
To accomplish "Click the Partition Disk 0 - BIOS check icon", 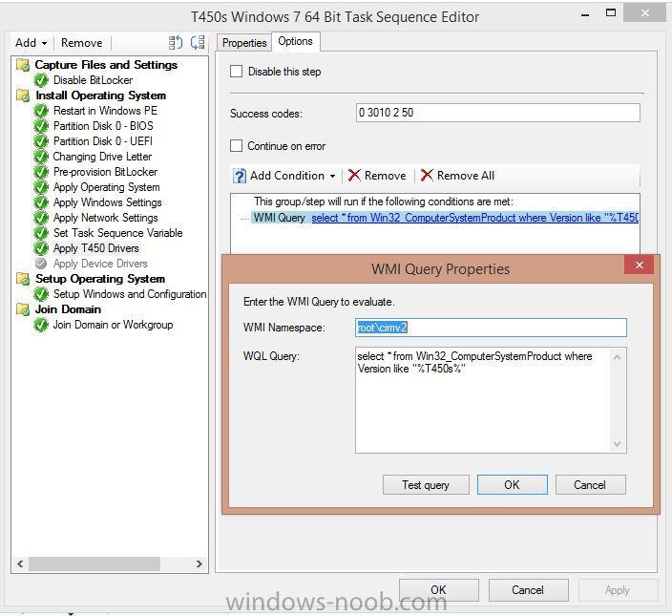I will [x=41, y=126].
